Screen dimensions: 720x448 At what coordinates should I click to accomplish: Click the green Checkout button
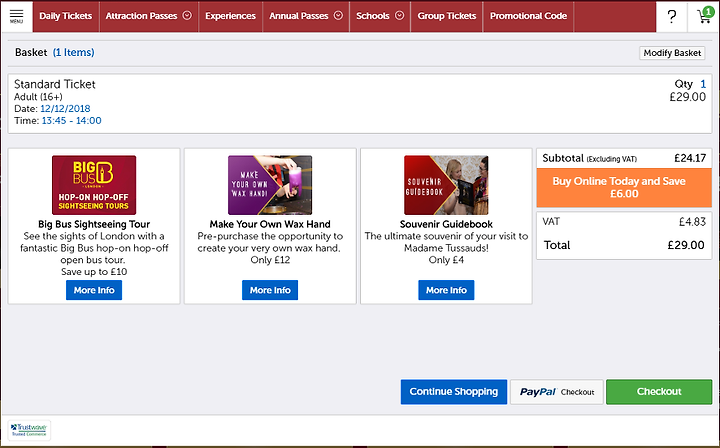[659, 392]
